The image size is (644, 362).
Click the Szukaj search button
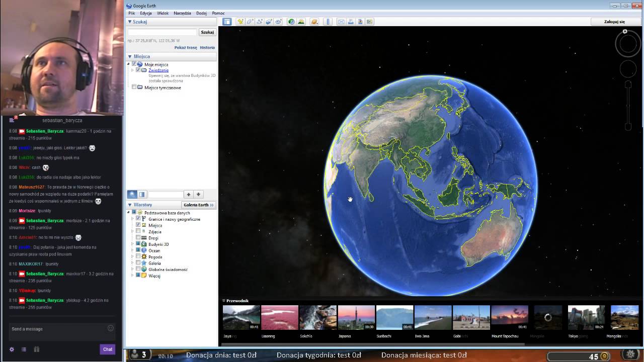[207, 32]
